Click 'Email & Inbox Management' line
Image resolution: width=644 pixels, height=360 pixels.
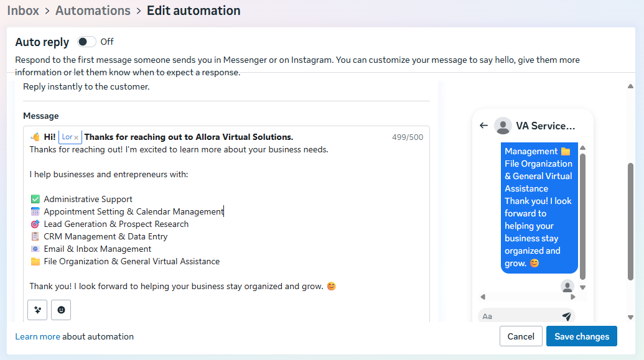click(97, 249)
